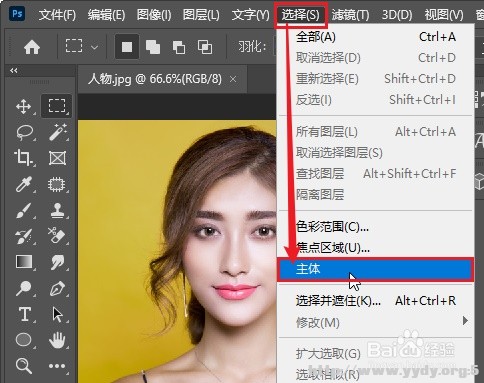Screen dimensions: 484x383
Task: Select the Clone Stamp tool
Action: click(x=57, y=210)
